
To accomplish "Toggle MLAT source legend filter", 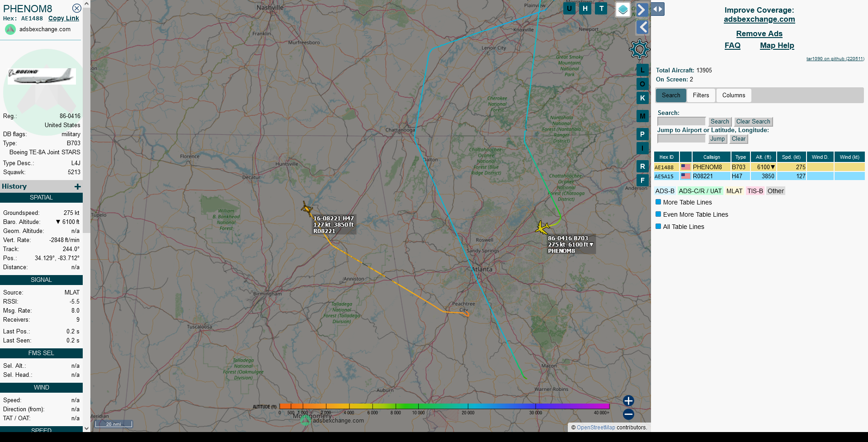I will 734,191.
